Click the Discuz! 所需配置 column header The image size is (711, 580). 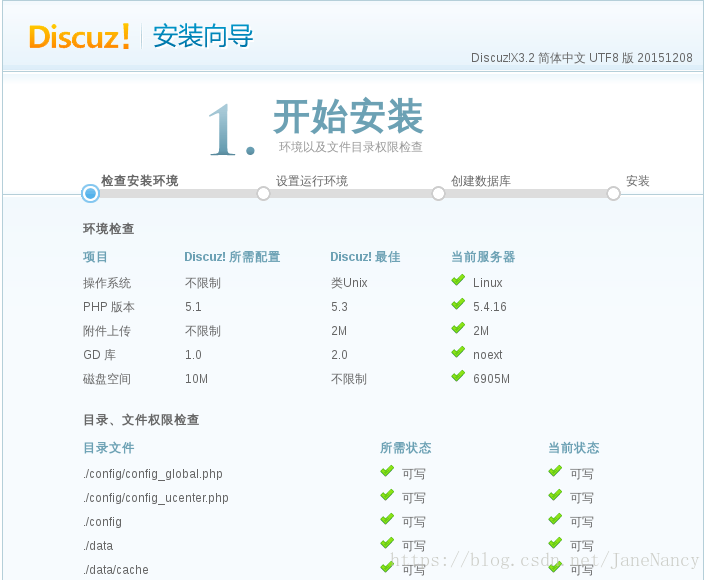(232, 257)
